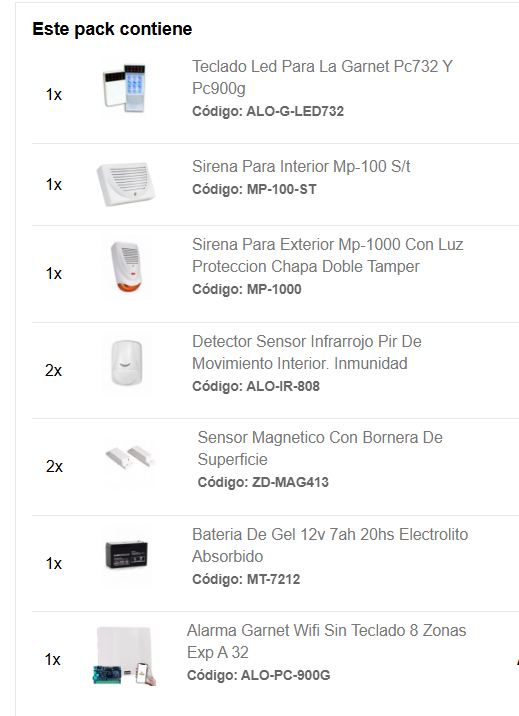The image size is (519, 716).
Task: Click the Código MP-100-ST label
Action: (x=254, y=189)
